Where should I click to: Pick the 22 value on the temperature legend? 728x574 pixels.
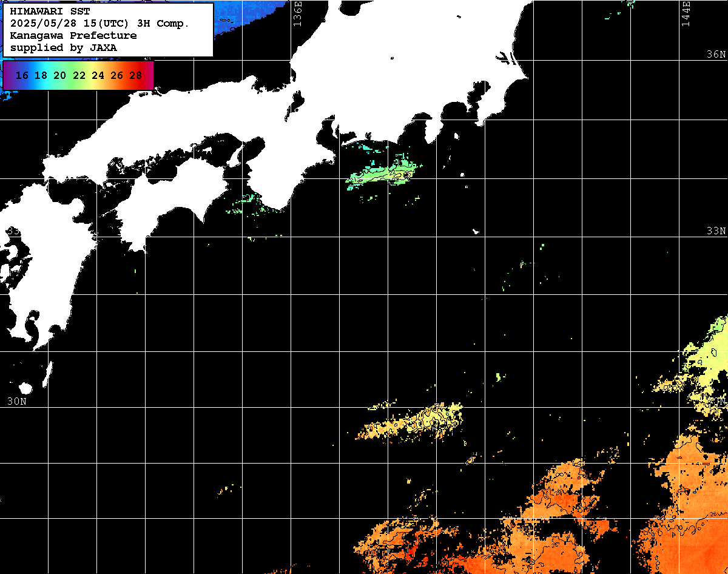(79, 75)
